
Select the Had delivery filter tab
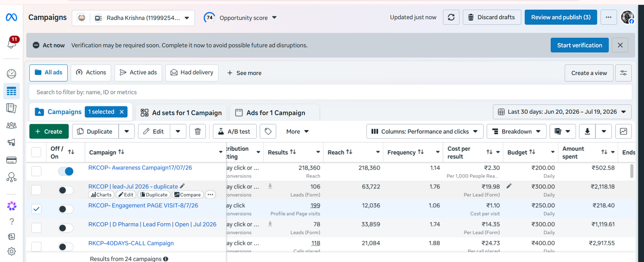tap(192, 73)
